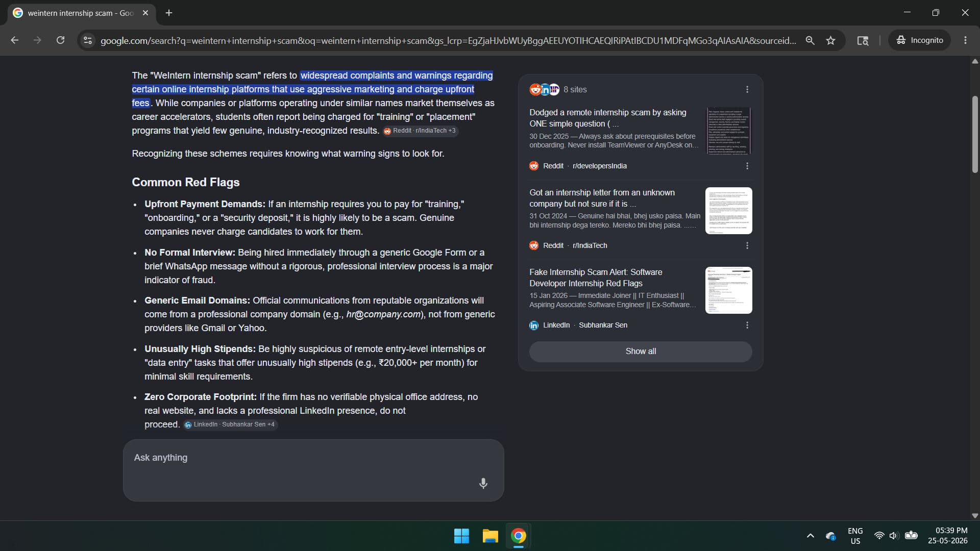Open 'Fake Internship Scam Alert' result
Viewport: 980px width, 551px height.
click(x=596, y=278)
